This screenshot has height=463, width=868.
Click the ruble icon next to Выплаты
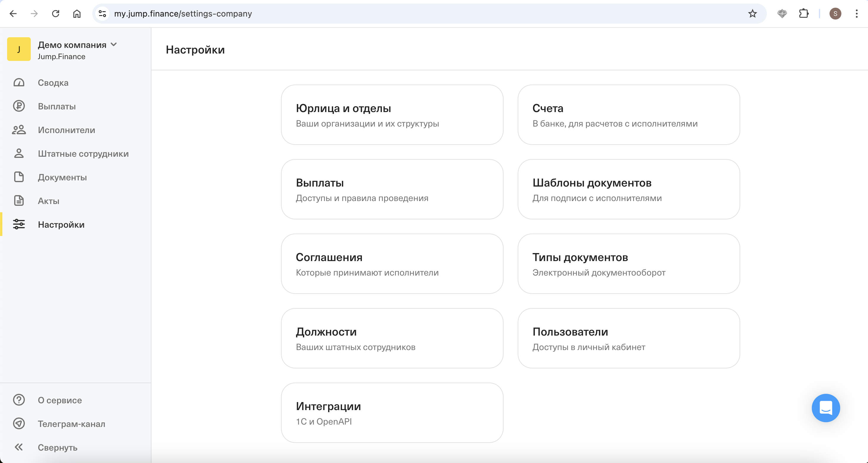coord(19,106)
